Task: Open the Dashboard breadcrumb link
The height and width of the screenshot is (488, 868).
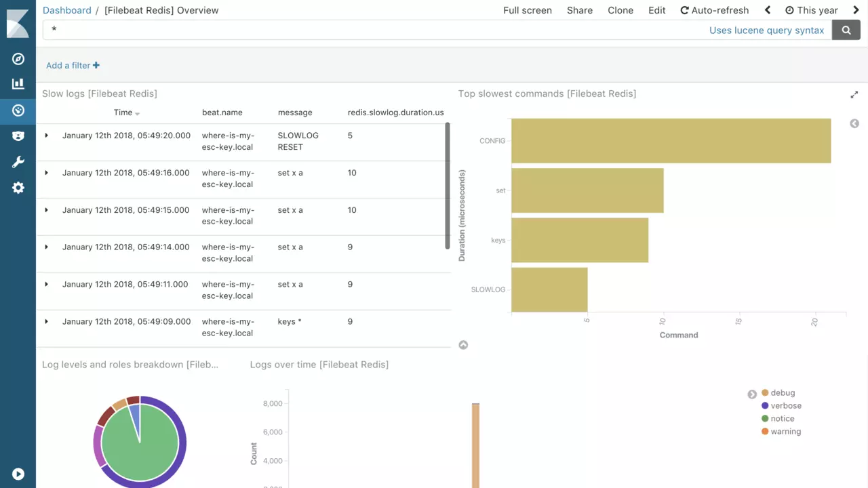Action: tap(66, 10)
